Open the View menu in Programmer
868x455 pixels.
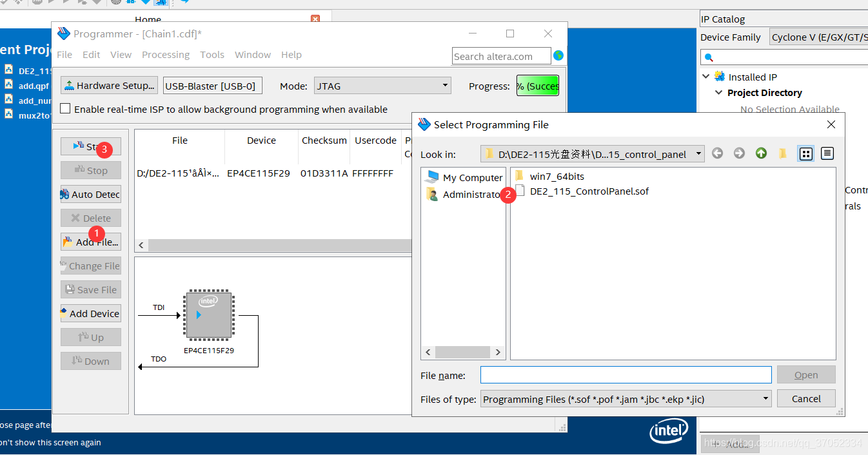pos(121,55)
